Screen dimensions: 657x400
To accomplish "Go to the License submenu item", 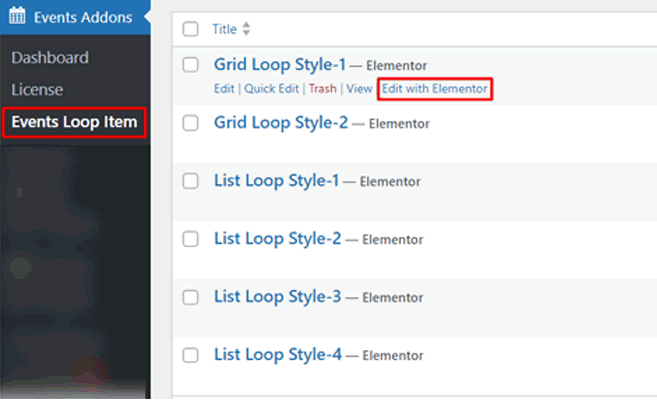I will [37, 90].
